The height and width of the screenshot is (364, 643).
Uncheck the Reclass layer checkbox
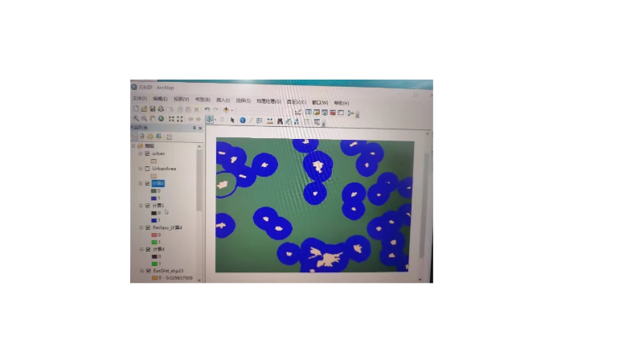146,227
